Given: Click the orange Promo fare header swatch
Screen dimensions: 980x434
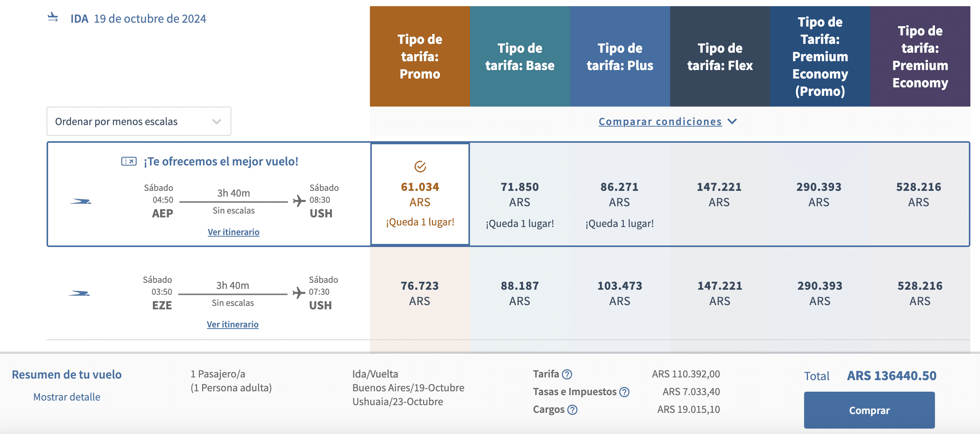Looking at the screenshot, I should pyautogui.click(x=420, y=57).
